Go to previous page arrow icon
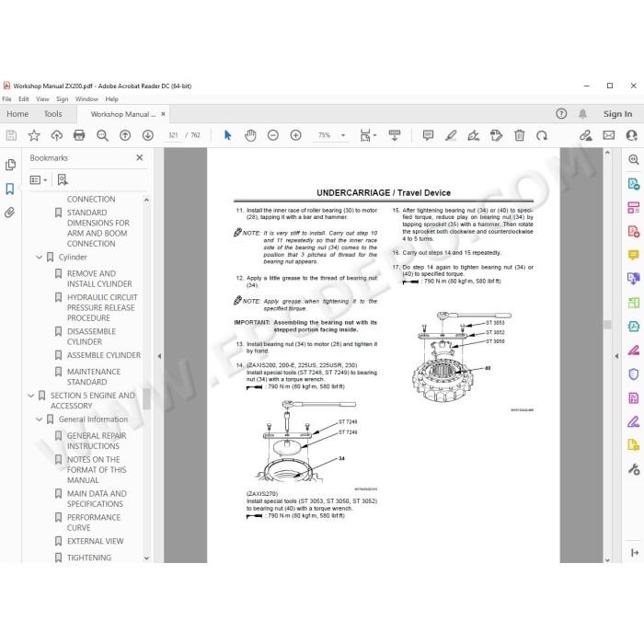The width and height of the screenshot is (644, 644). (x=125, y=135)
